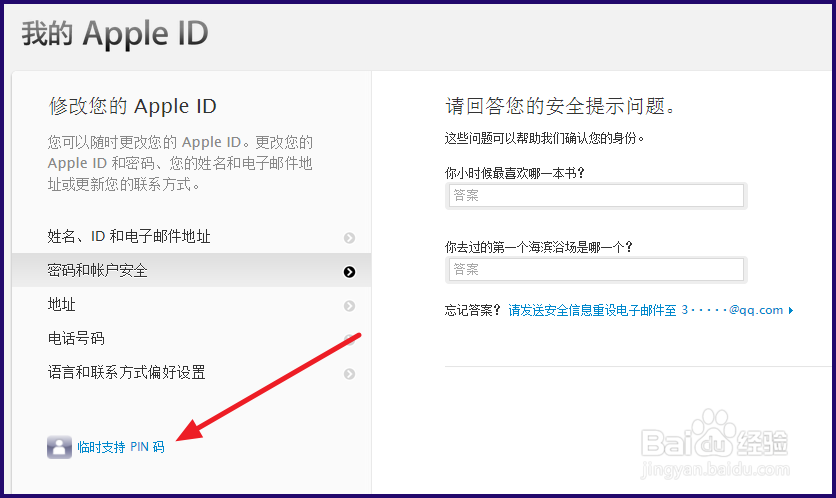
Task: Open the 临时支持 PIN 码 link
Action: pyautogui.click(x=120, y=447)
